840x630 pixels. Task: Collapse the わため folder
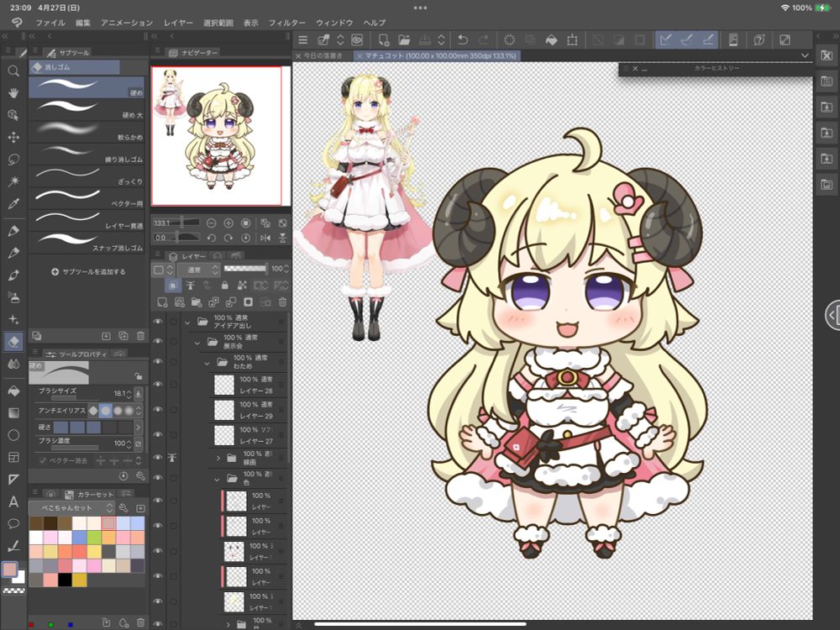click(207, 363)
